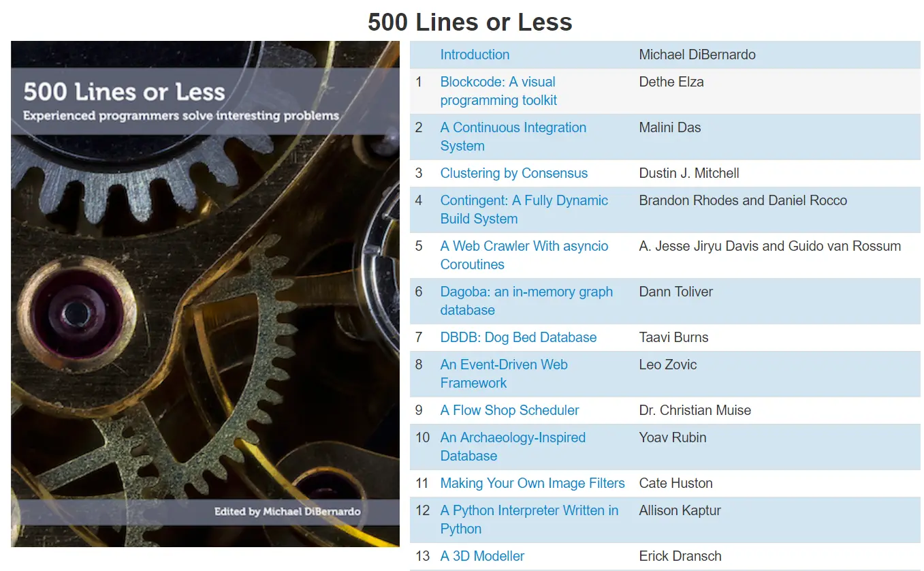Viewport: 924px width, 571px height.
Task: Click author cell Dr. Christian Muise
Action: click(x=695, y=410)
